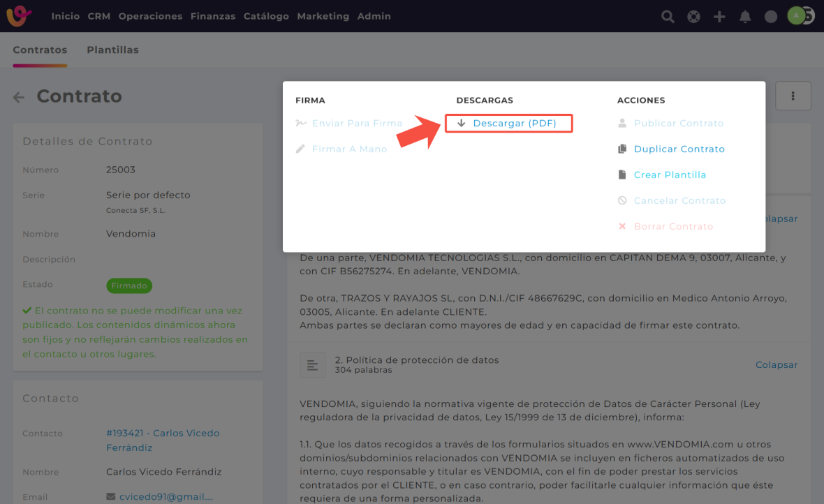This screenshot has height=504, width=824.
Task: Switch to the Plantillas tab
Action: pos(112,50)
